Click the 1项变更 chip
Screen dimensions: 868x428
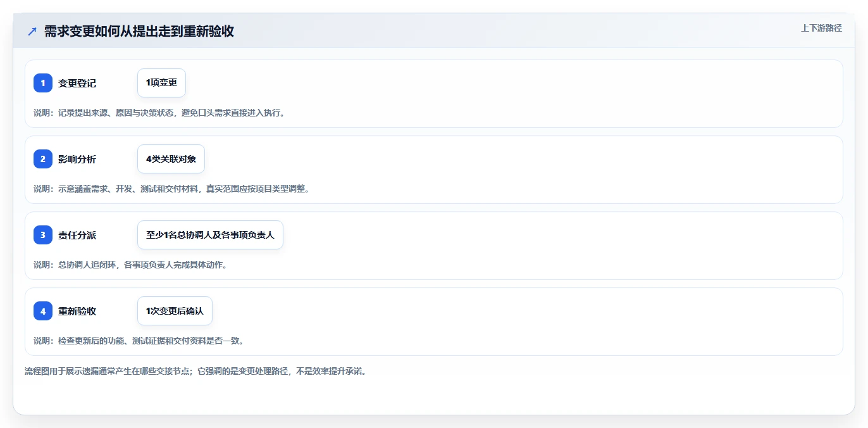click(x=161, y=83)
